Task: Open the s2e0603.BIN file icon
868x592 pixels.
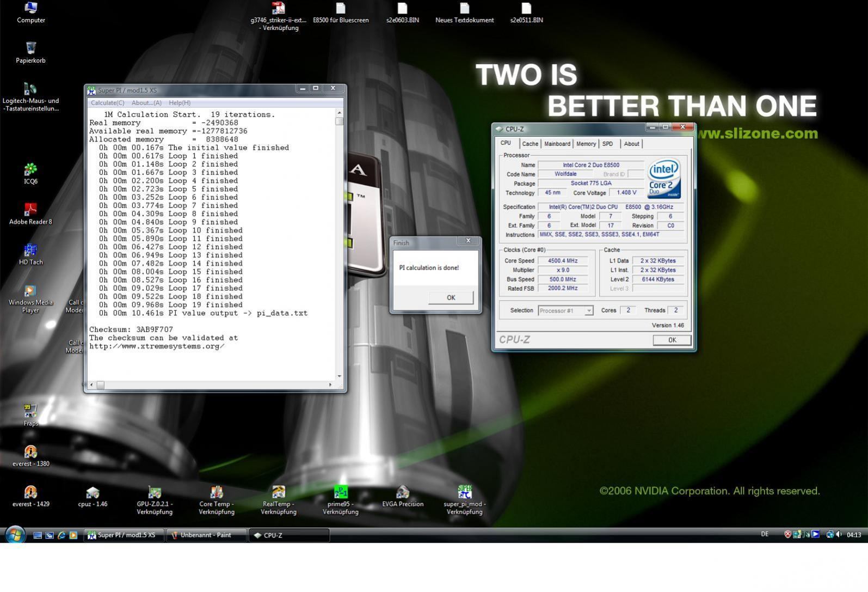Action: [403, 13]
